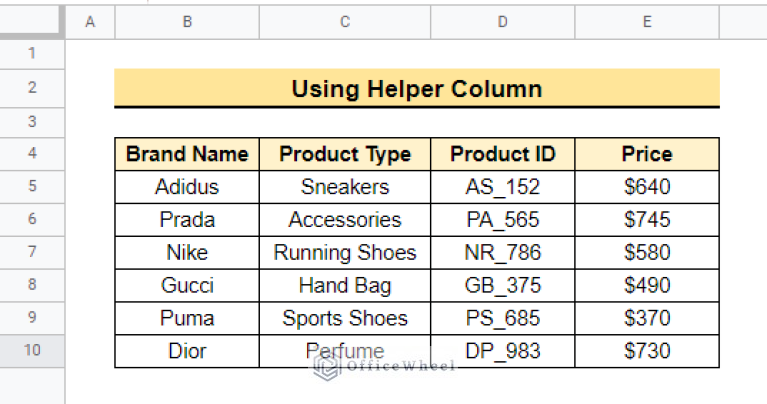Select column B header
This screenshot has height=404, width=767.
[187, 22]
